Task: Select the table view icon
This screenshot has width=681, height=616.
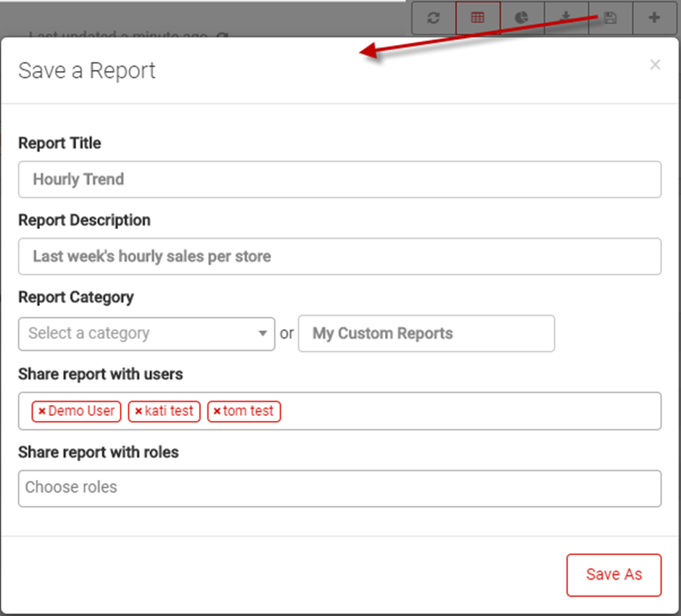Action: [x=477, y=18]
